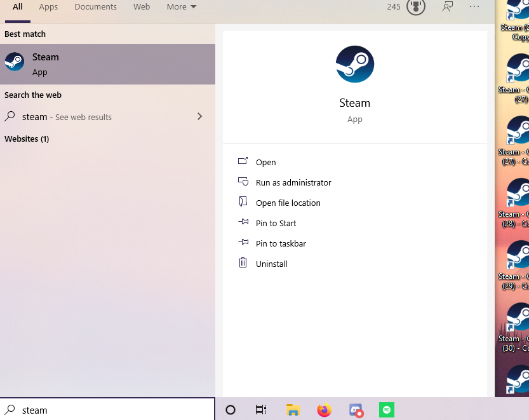Click the uppermost Steam (27) desktop shortcut
The image size is (529, 420).
515,78
